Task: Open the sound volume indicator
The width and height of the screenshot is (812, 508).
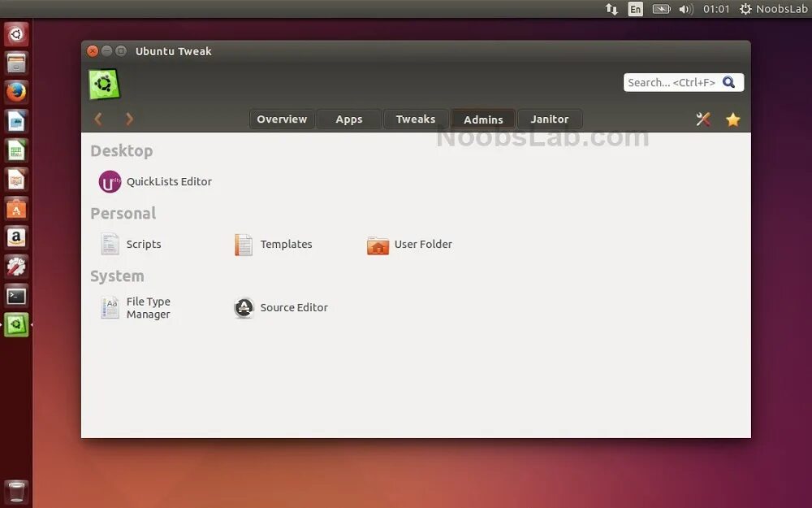Action: point(685,9)
